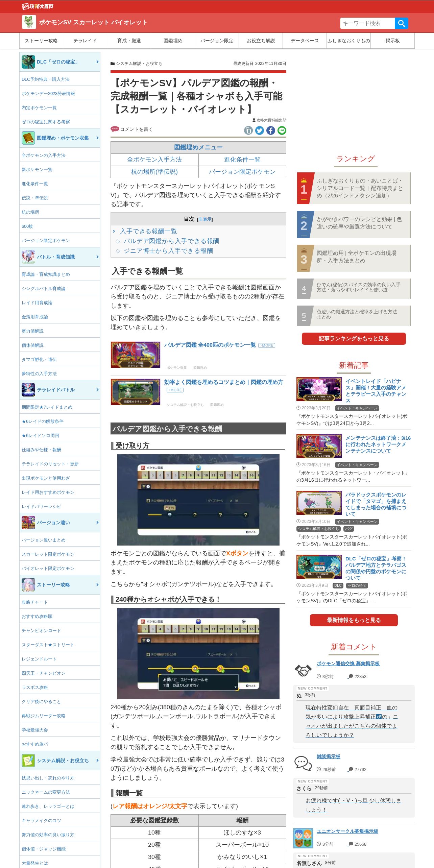
Task: Open ranking item 3 図鑑埋め用
Action: tap(354, 258)
